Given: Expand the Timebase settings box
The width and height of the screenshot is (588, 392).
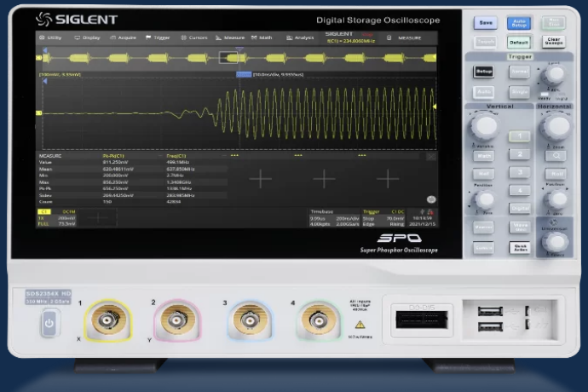Looking at the screenshot, I should (x=333, y=218).
